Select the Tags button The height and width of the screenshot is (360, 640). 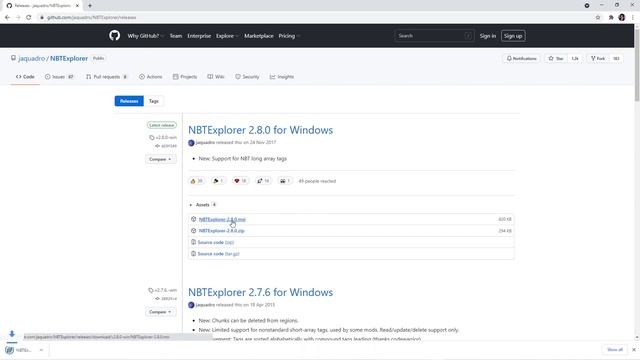[x=153, y=101]
